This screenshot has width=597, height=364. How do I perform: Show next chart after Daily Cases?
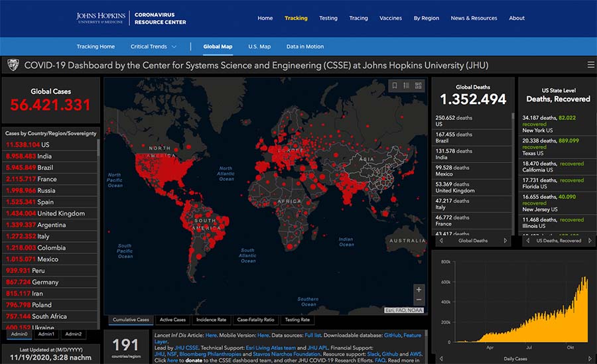tap(590, 359)
